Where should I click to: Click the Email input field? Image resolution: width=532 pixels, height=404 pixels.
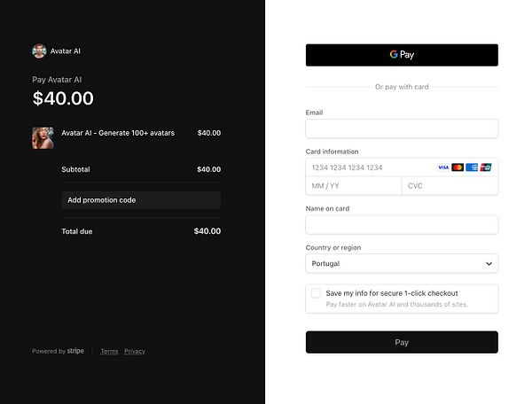click(x=402, y=128)
